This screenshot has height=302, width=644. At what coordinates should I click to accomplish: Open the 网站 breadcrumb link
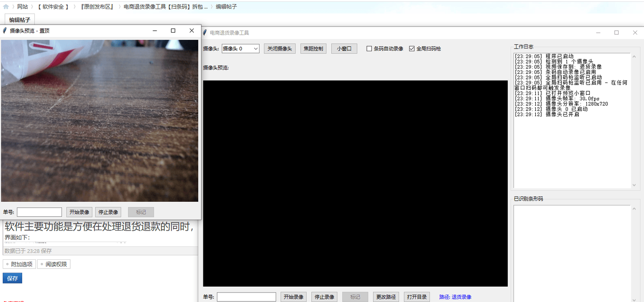tap(23, 7)
